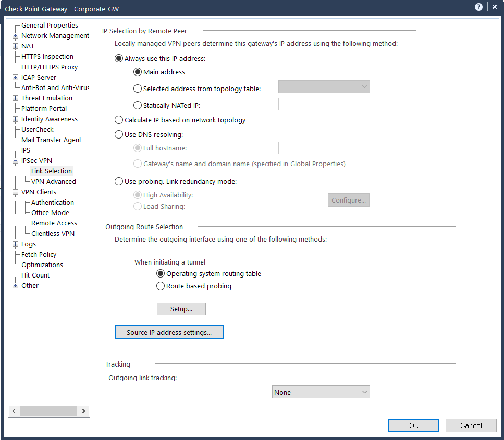Select Remote Access in the tree
Image resolution: width=504 pixels, height=440 pixels.
[x=54, y=223]
